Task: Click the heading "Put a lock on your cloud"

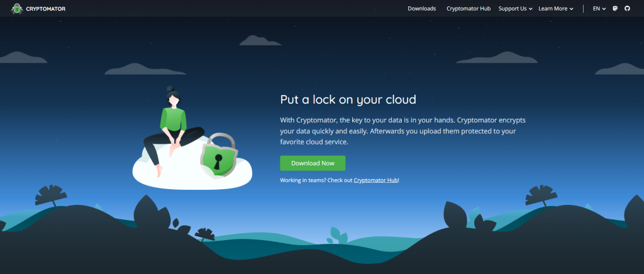Action: [348, 100]
